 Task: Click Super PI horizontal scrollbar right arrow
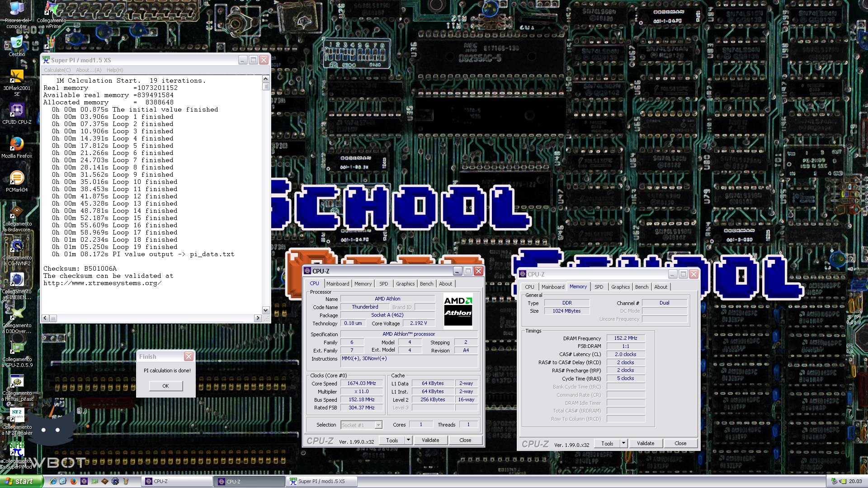(x=258, y=318)
